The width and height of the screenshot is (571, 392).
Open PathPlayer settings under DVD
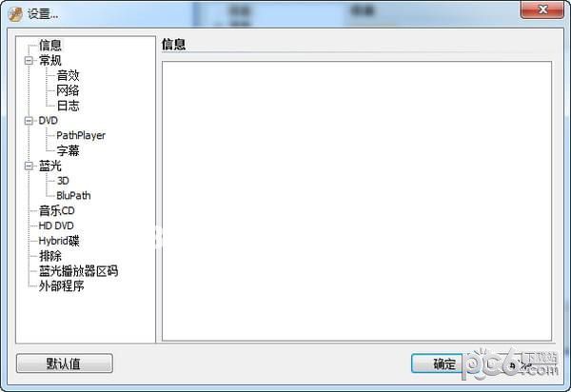[81, 135]
